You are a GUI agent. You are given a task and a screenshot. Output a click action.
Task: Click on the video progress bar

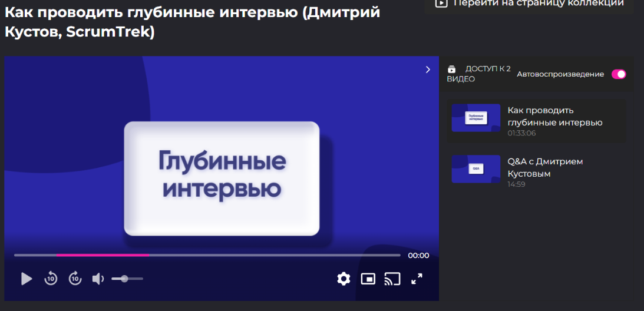tap(206, 255)
